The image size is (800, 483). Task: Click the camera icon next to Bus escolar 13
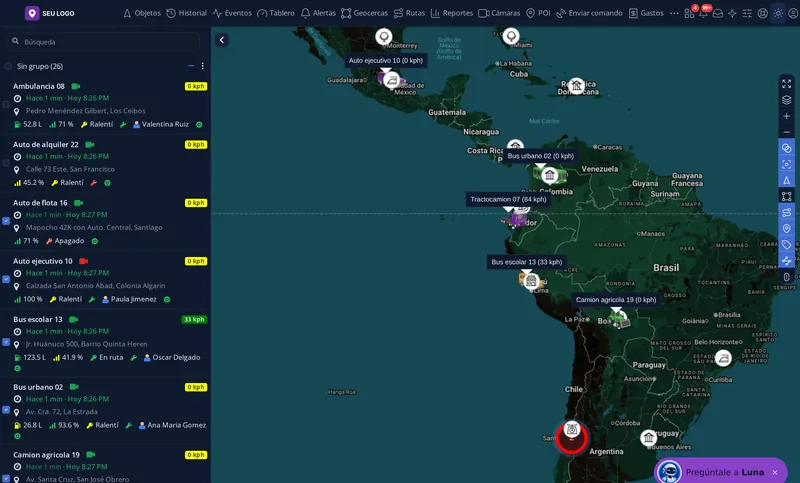tap(73, 320)
